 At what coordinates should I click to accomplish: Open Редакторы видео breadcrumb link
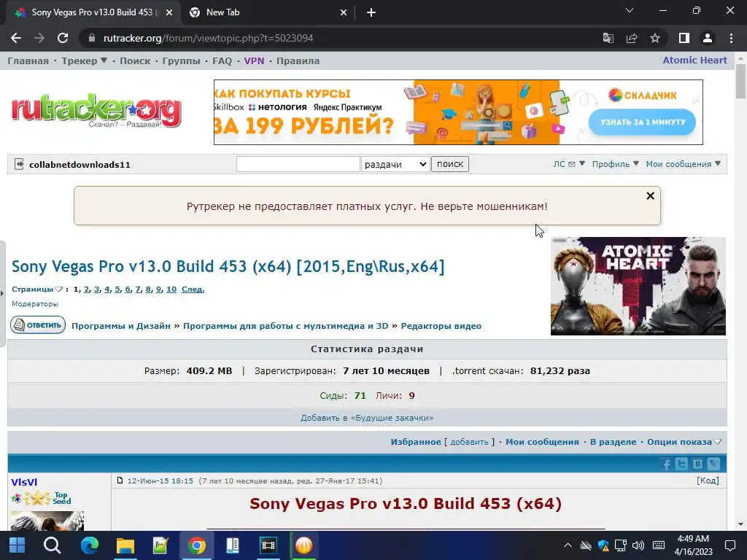click(x=441, y=326)
